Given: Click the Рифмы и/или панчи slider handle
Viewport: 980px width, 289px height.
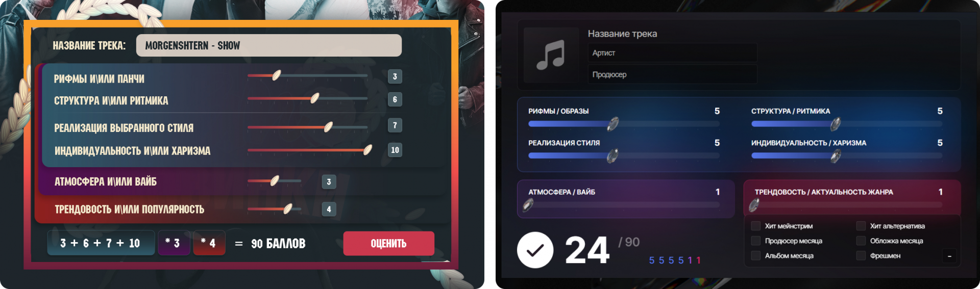Looking at the screenshot, I should coord(276,75).
